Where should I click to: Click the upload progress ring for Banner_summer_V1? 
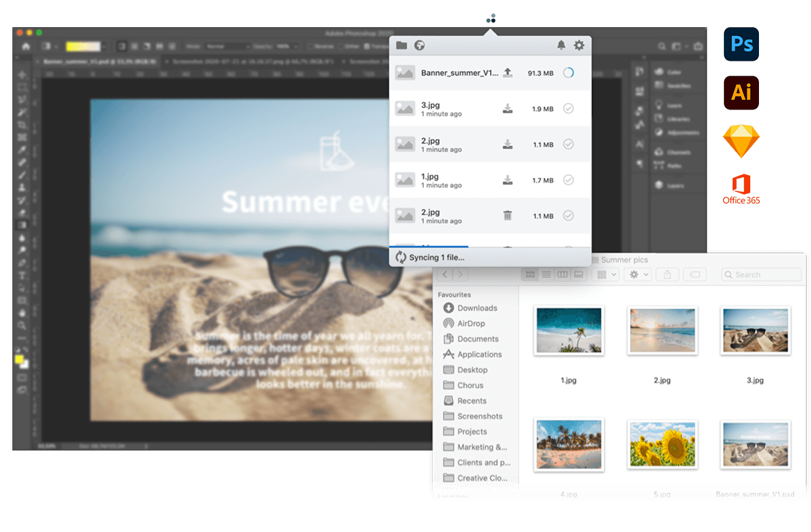click(x=568, y=72)
